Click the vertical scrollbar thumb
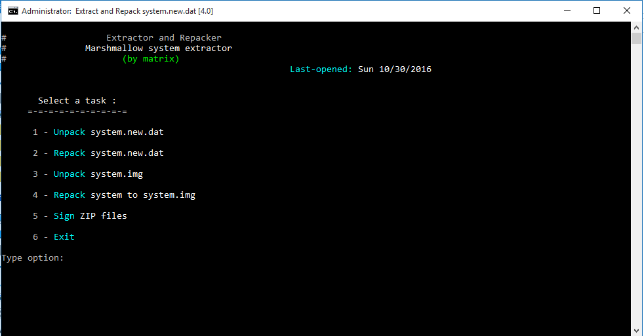The width and height of the screenshot is (644, 336). coord(637,39)
